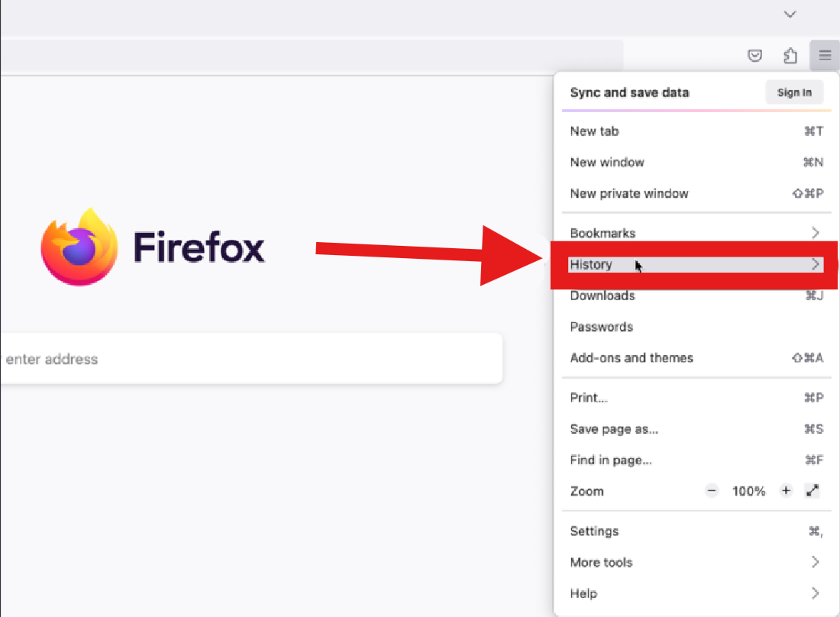
Task: Choose New tab menu entry
Action: [x=696, y=131]
